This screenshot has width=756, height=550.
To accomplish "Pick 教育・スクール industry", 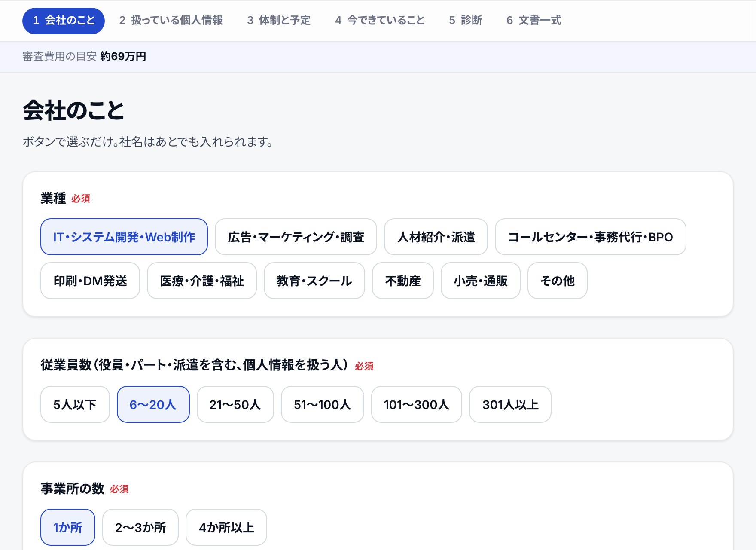I will [314, 281].
